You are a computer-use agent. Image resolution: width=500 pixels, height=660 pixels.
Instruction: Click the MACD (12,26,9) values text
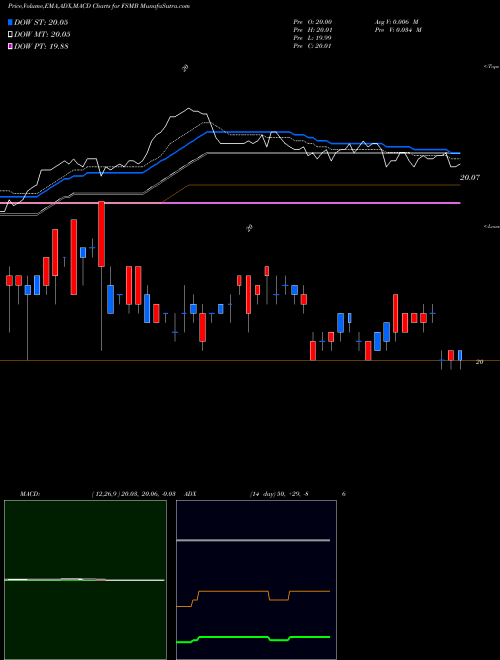click(x=133, y=493)
